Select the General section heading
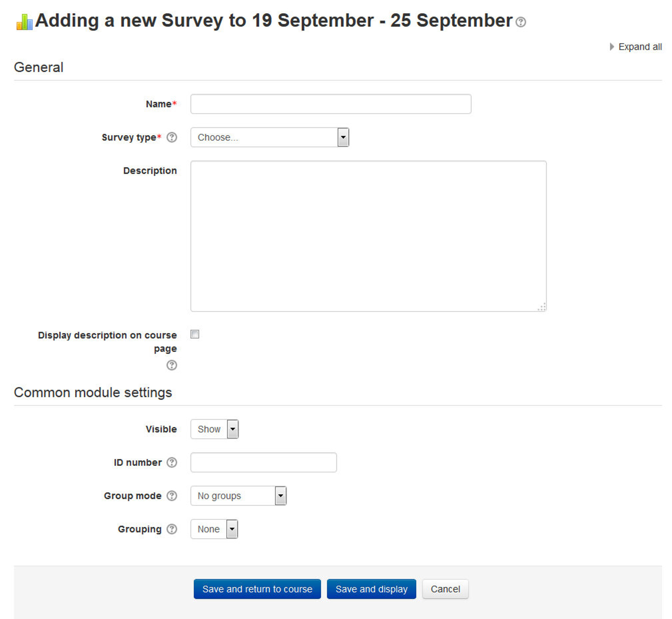 click(x=39, y=67)
